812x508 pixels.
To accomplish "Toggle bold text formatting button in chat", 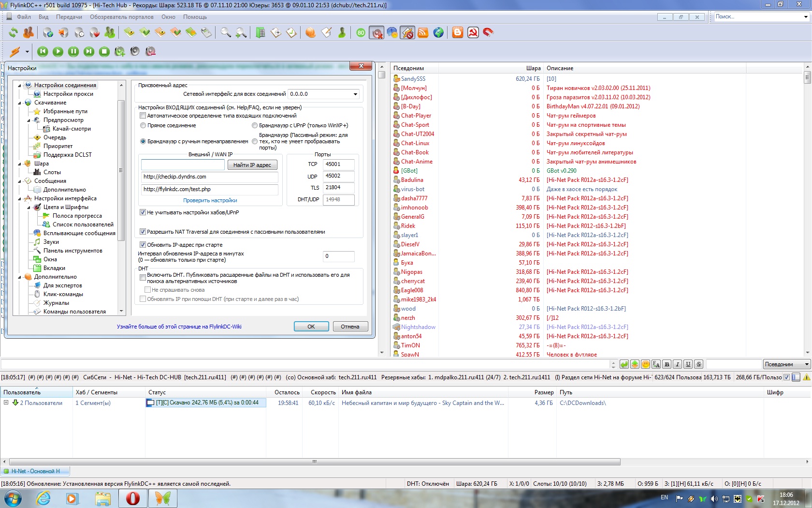I will 667,364.
